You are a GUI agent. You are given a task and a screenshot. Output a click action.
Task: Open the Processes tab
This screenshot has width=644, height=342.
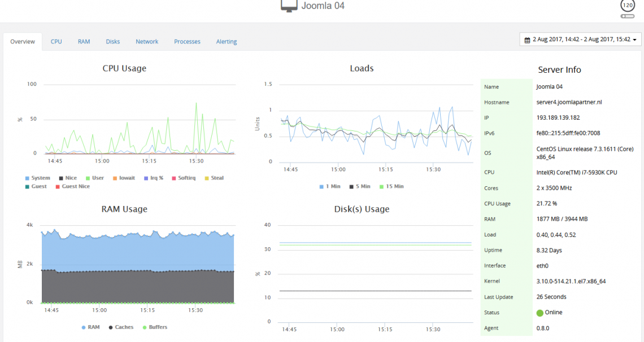(x=188, y=41)
